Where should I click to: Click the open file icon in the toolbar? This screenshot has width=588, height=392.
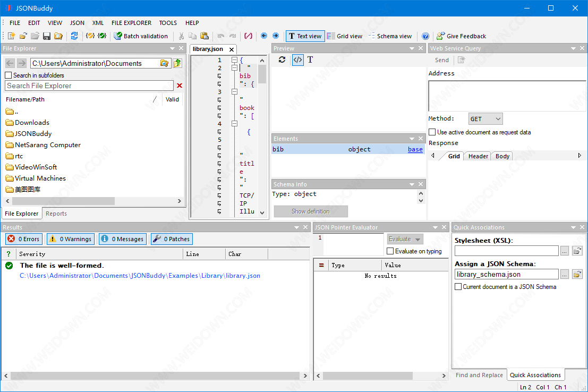coord(23,36)
